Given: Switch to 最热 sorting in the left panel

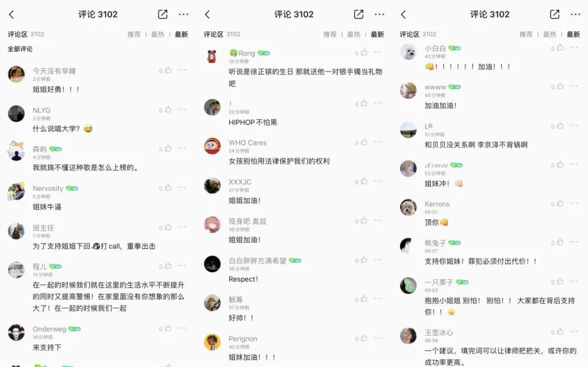Looking at the screenshot, I should [x=158, y=34].
